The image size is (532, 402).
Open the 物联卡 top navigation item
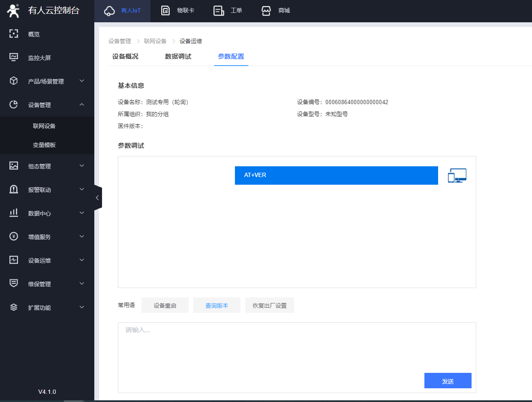(177, 11)
